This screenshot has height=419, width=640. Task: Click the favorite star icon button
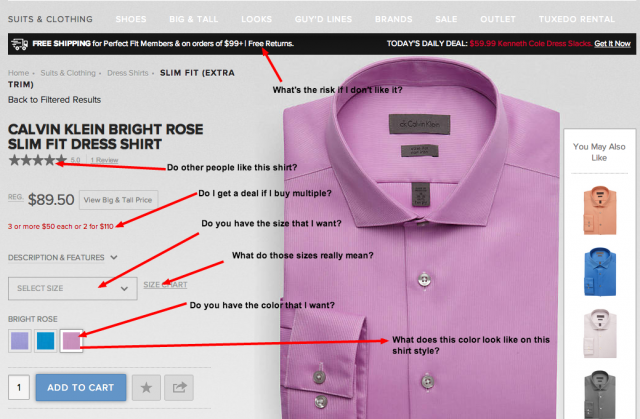point(146,387)
